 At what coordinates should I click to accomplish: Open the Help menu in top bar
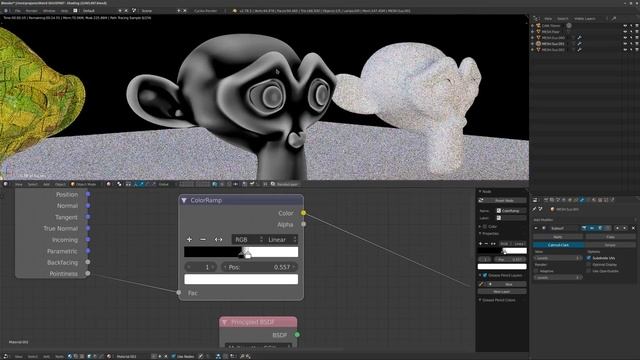click(64, 11)
